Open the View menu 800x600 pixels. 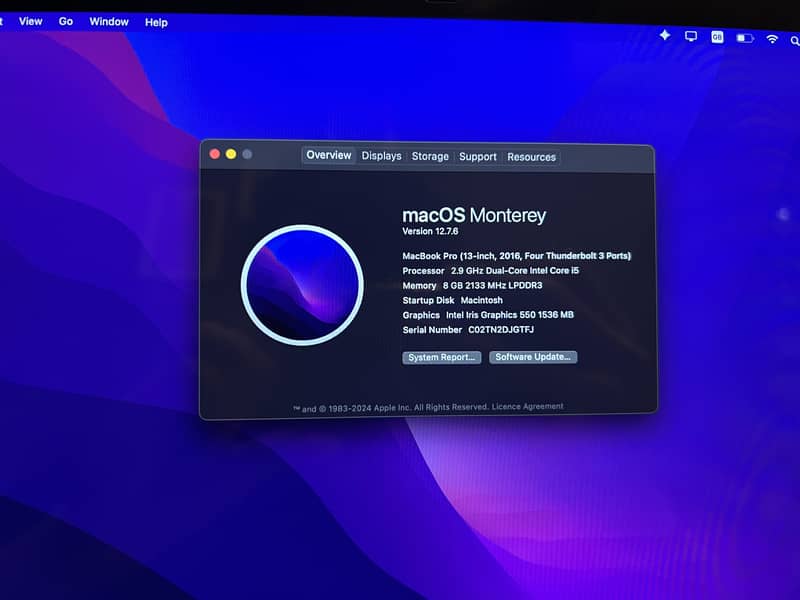click(x=31, y=21)
